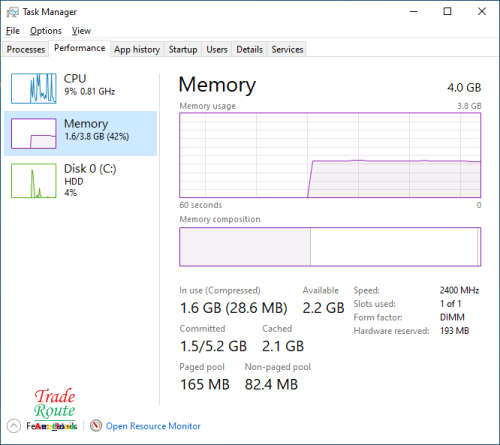Select the CPU usage graph thumbnail
This screenshot has width=500, height=445.
[x=34, y=88]
